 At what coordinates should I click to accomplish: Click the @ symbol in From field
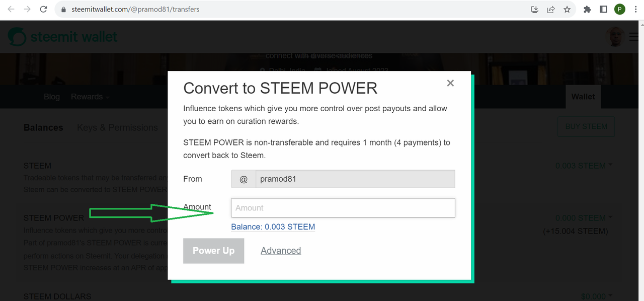click(x=244, y=179)
